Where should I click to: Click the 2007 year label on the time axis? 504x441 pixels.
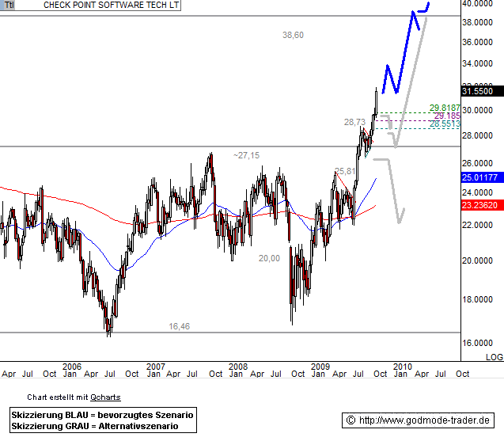(156, 367)
